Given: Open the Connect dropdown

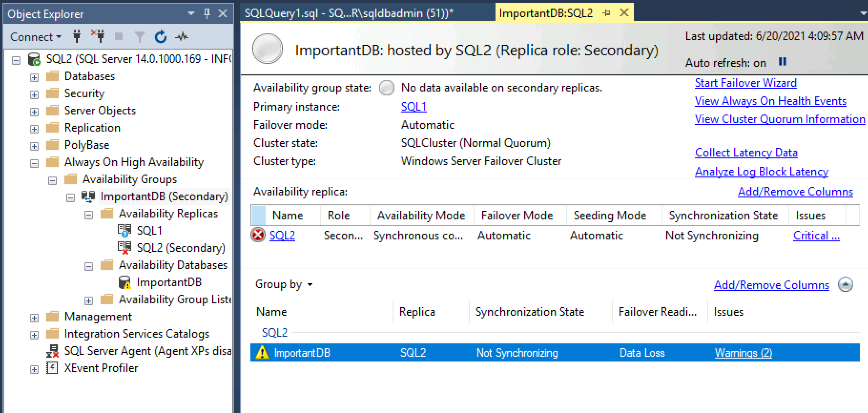Looking at the screenshot, I should point(36,37).
